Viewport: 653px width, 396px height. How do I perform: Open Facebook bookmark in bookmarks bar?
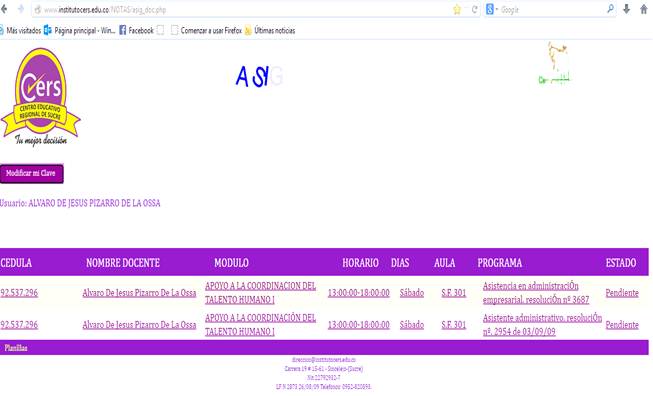tap(137, 30)
